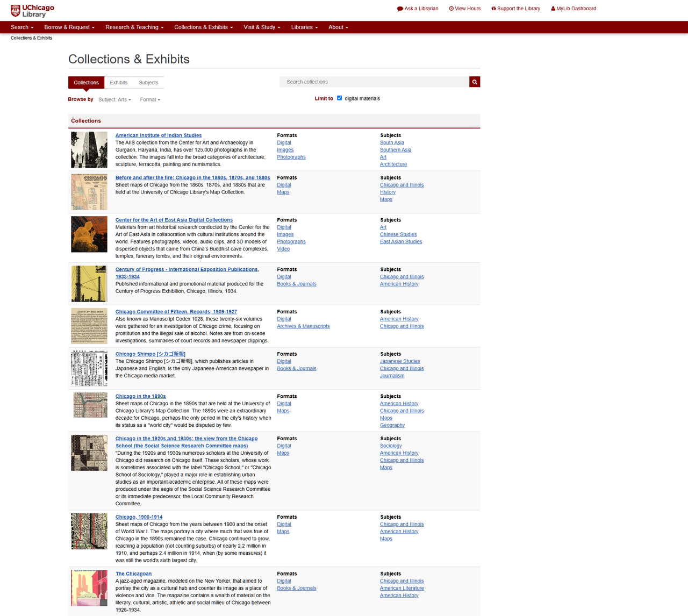Click Photographs format under American Institute
This screenshot has height=616, width=688.
291,157
